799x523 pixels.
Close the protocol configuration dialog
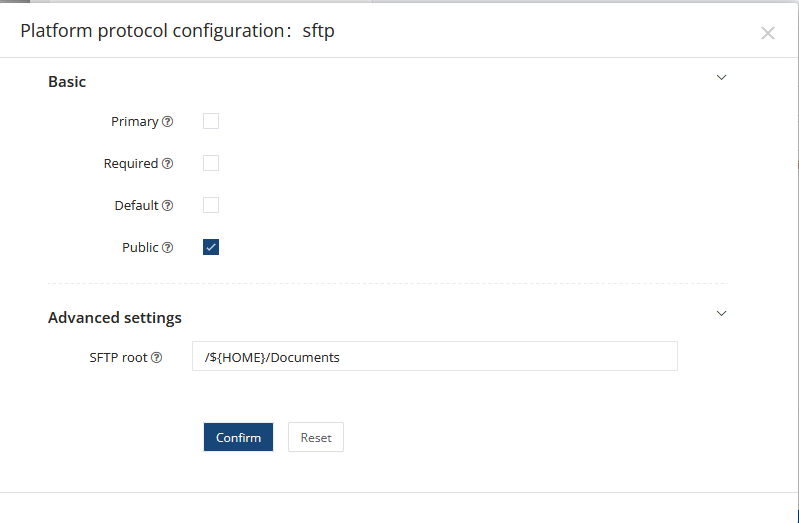pyautogui.click(x=767, y=33)
